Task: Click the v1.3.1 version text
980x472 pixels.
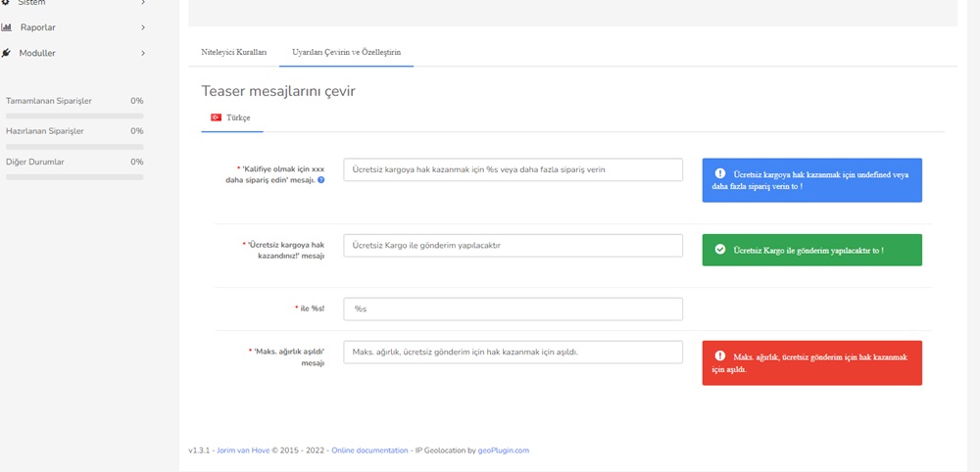Action: click(199, 450)
